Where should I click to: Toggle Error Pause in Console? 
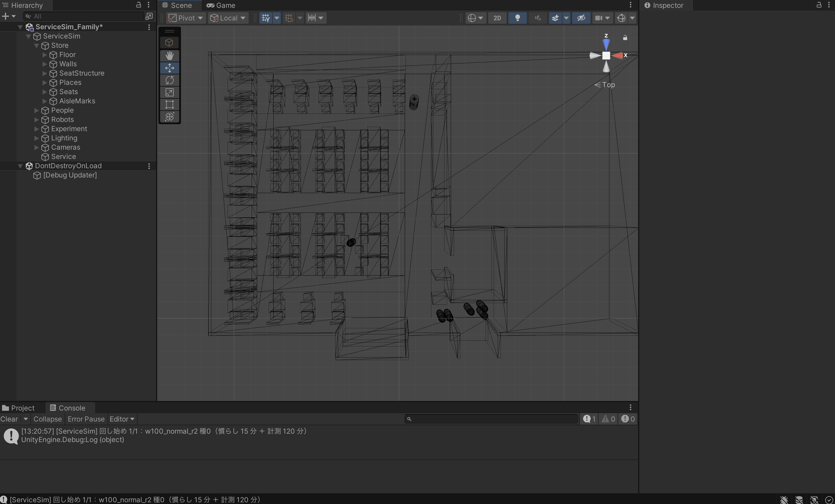point(86,419)
